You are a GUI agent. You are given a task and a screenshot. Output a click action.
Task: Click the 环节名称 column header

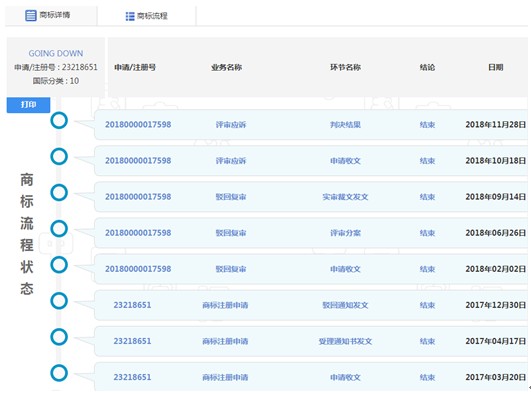(345, 67)
